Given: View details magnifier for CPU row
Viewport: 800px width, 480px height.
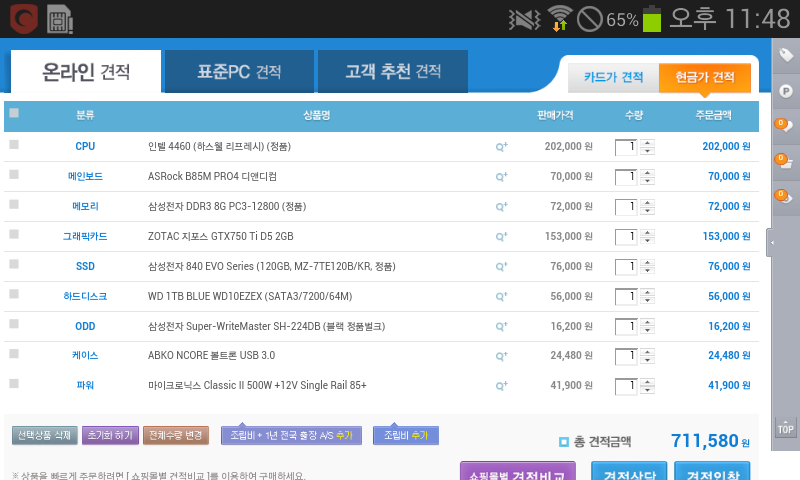Looking at the screenshot, I should (x=502, y=147).
